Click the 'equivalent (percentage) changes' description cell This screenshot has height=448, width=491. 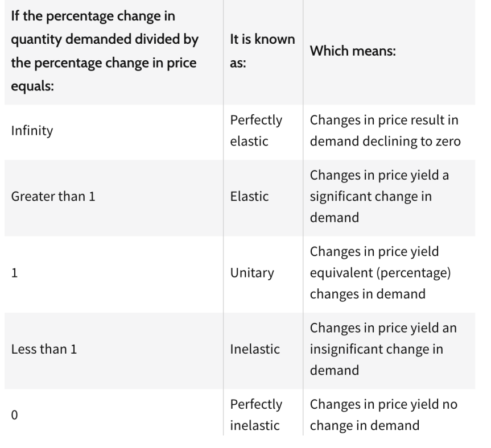pos(380,273)
